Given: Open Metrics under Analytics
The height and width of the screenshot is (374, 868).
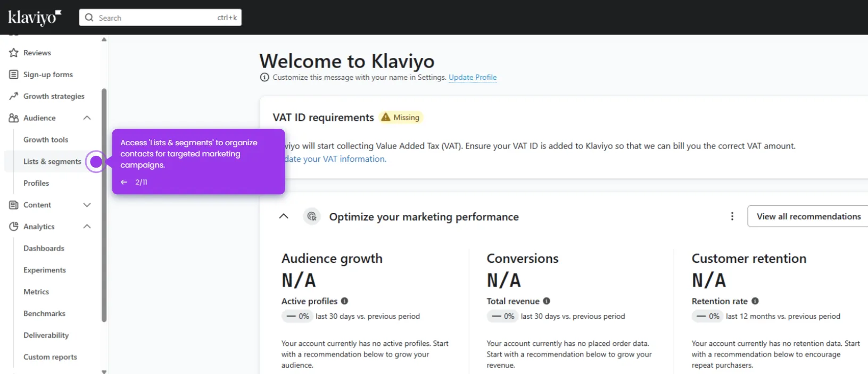Looking at the screenshot, I should 36,292.
